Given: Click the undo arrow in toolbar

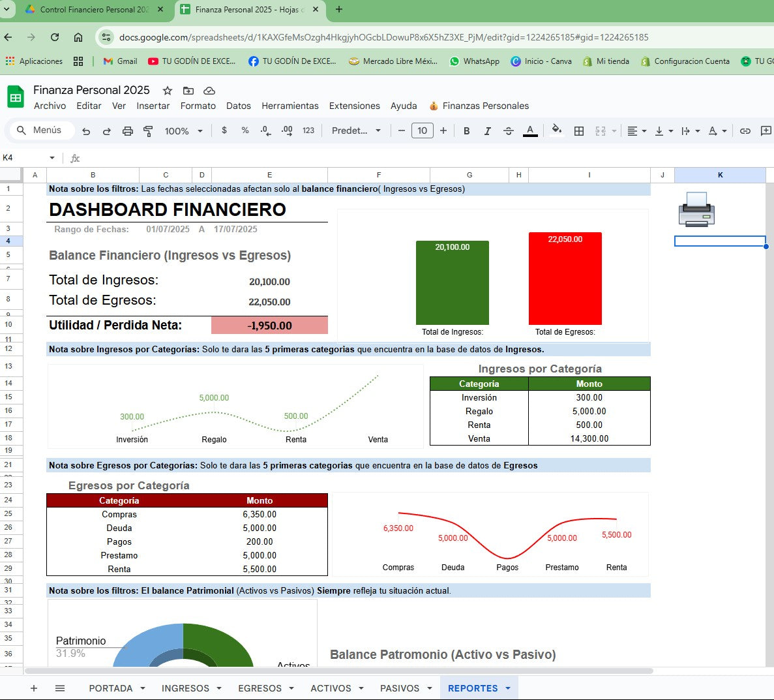Looking at the screenshot, I should click(86, 131).
